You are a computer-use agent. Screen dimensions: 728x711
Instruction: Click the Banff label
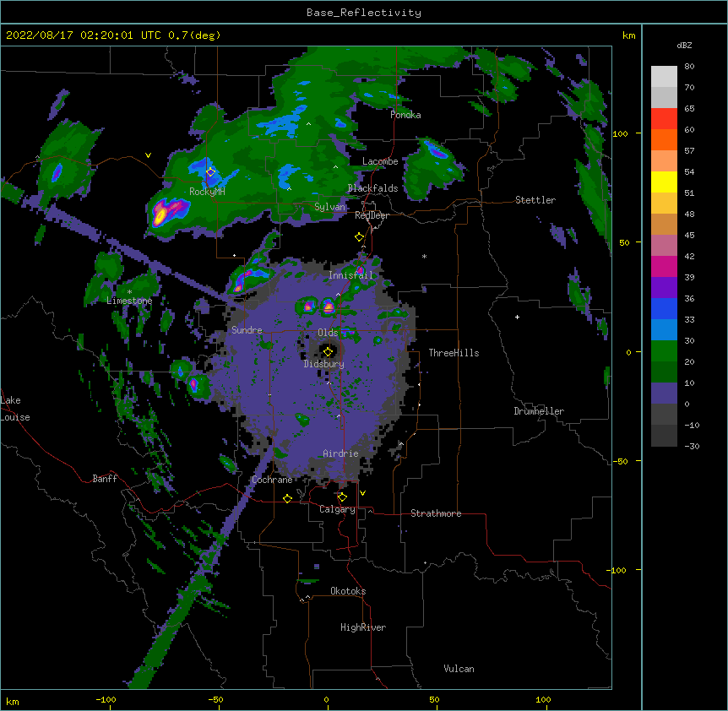coord(105,479)
